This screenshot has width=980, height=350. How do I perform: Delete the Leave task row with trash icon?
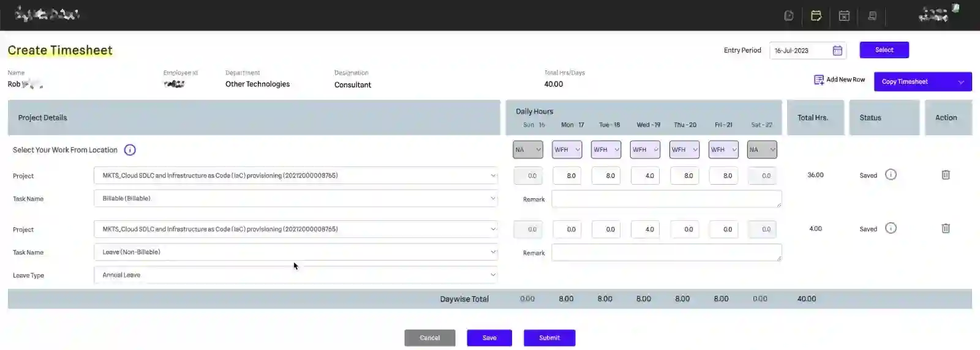point(946,229)
